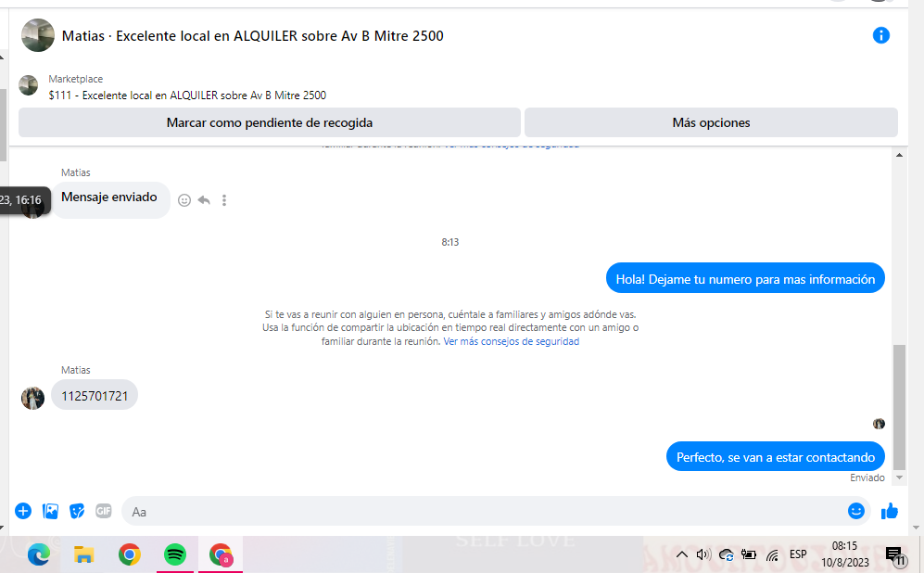Screen dimensions: 924x573
Task: Attach a photo with the image icon
Action: click(51, 511)
